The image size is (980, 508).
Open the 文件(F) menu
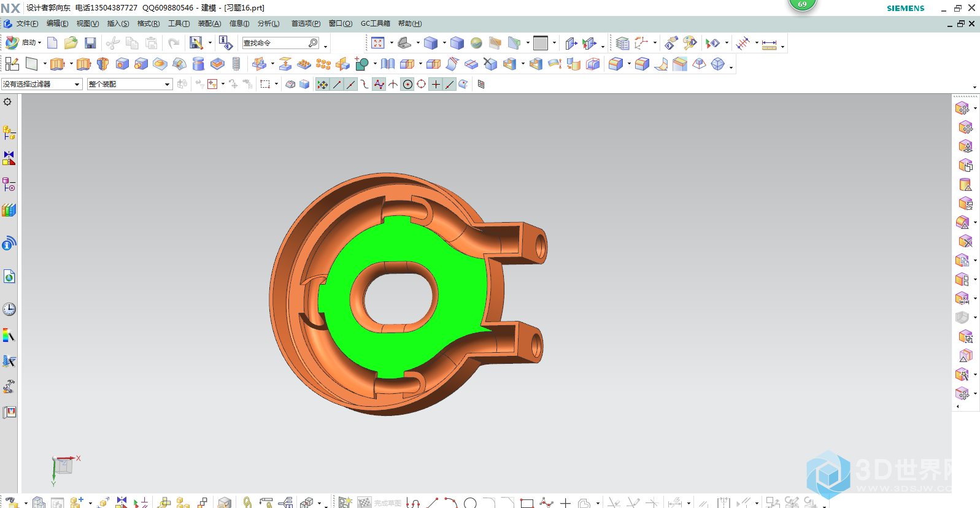click(27, 24)
